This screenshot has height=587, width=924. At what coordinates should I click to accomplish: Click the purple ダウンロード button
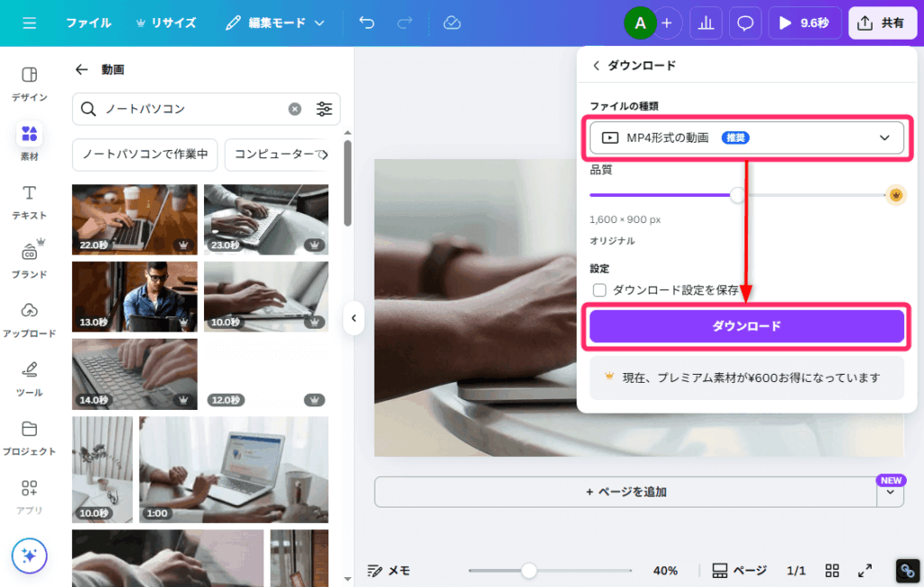[x=746, y=326]
